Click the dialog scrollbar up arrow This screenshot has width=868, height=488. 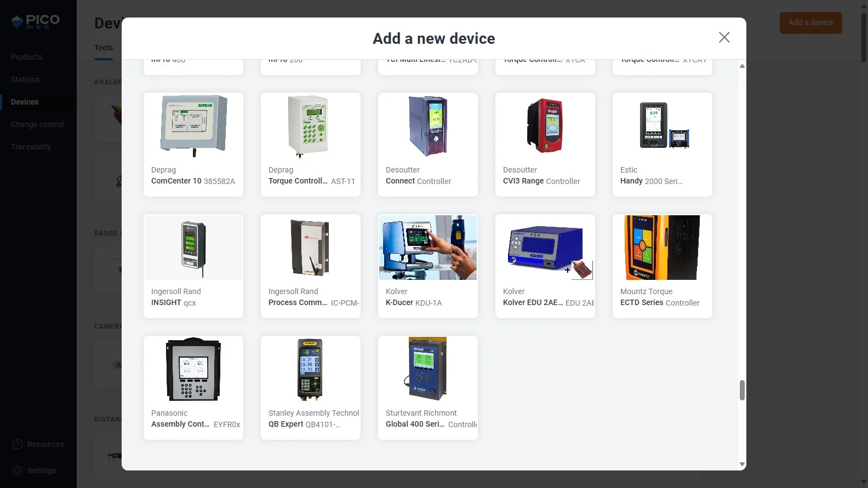[x=742, y=66]
